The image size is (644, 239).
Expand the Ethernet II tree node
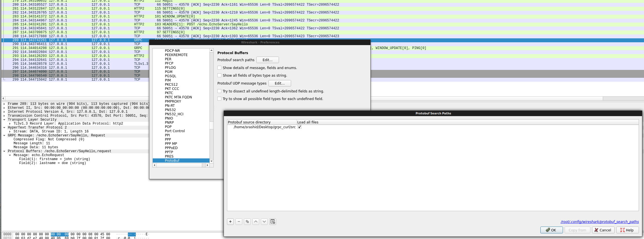pyautogui.click(x=4, y=108)
